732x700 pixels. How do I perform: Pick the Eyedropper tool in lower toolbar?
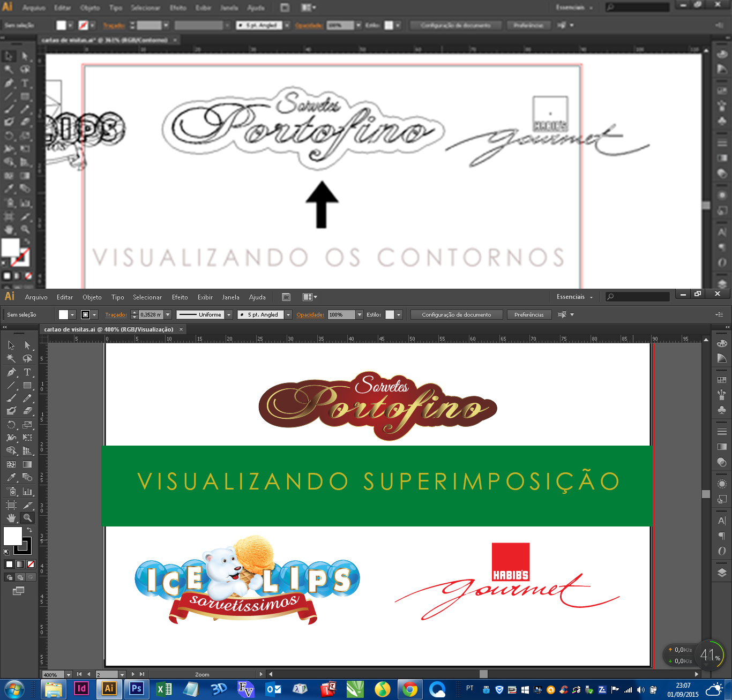click(x=11, y=477)
